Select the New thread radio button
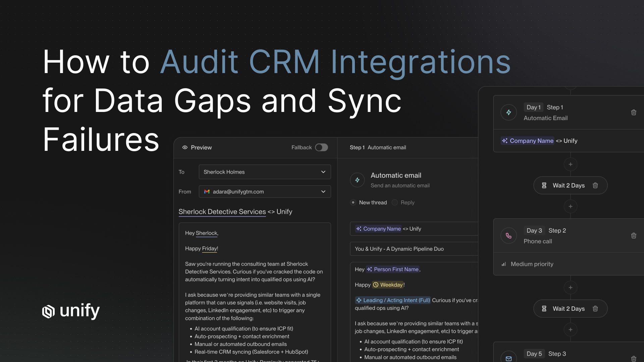Screen dimensions: 644x362 coord(353,202)
